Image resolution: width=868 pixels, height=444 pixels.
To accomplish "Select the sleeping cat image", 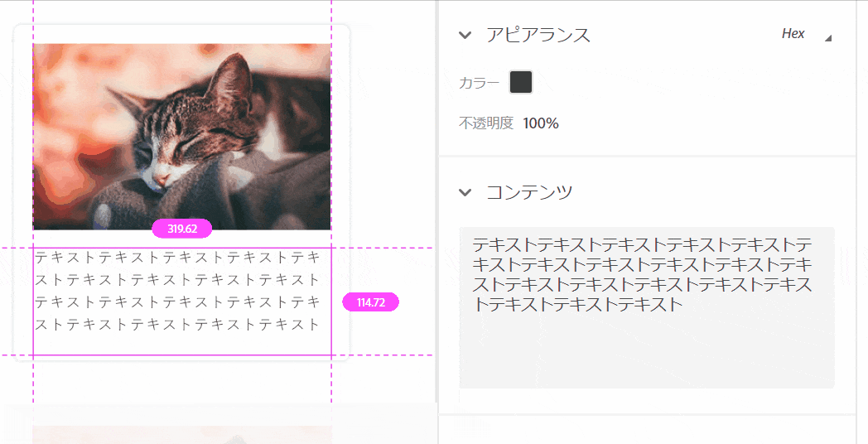I will click(182, 137).
